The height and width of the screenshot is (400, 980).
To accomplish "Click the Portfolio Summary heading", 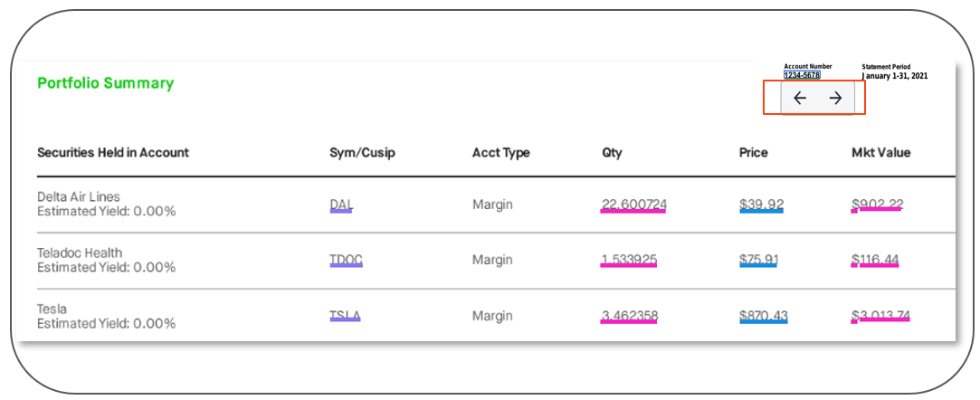I will tap(105, 83).
